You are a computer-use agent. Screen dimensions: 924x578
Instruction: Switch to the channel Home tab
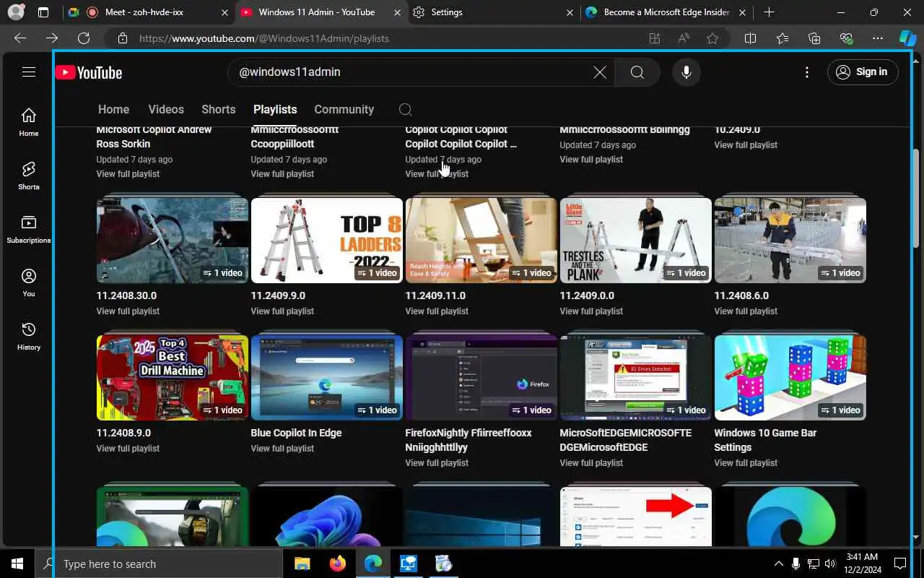(113, 109)
